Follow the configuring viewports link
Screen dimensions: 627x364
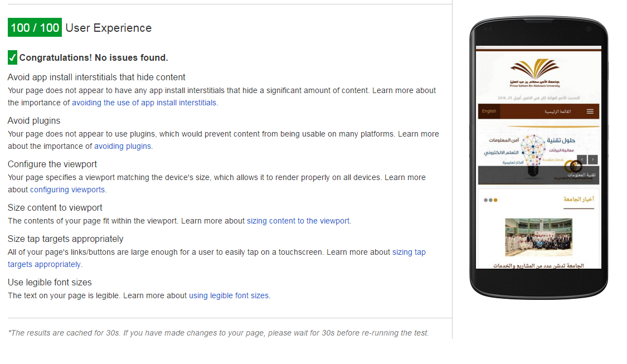pos(67,190)
